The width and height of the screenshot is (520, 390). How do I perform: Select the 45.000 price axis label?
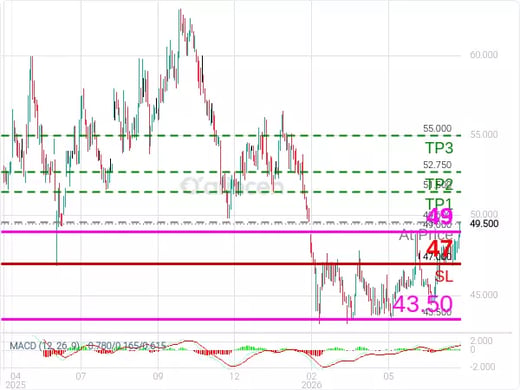point(484,295)
